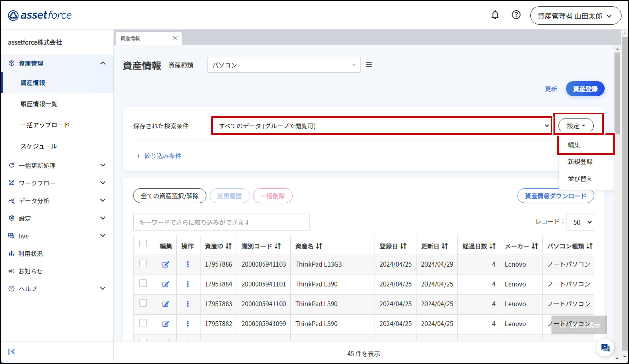Collapse the sidebar with the arrow icon
This screenshot has height=364, width=629.
12,351
